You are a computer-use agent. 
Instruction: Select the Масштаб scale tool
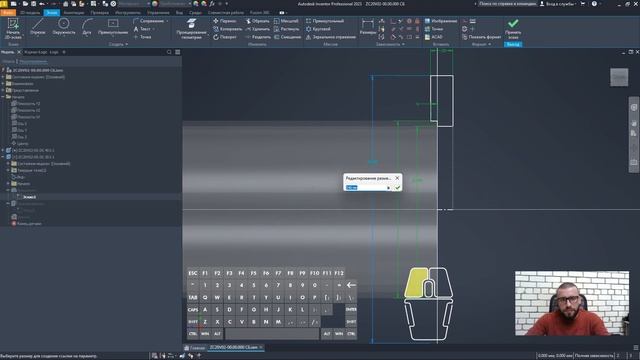(286, 21)
